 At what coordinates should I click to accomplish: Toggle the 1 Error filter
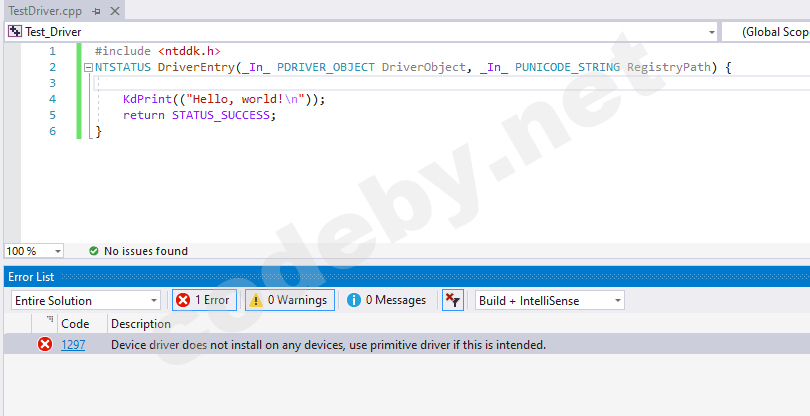pyautogui.click(x=203, y=300)
